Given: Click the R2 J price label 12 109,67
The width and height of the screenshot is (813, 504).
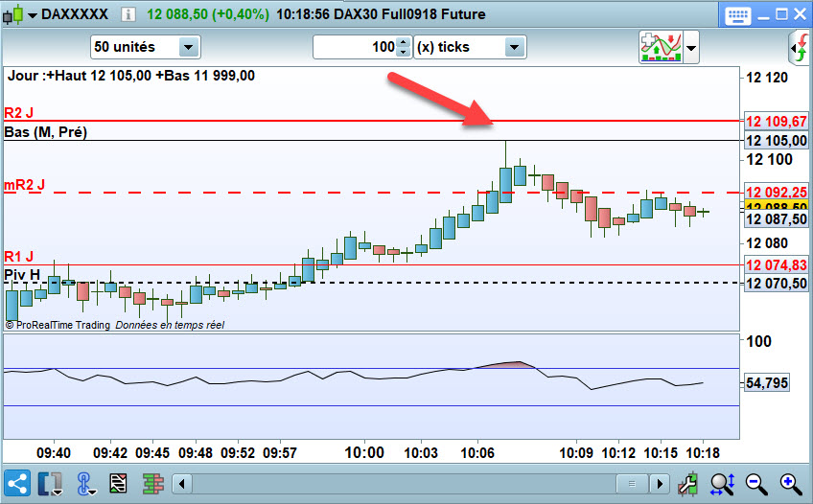Looking at the screenshot, I should point(776,121).
